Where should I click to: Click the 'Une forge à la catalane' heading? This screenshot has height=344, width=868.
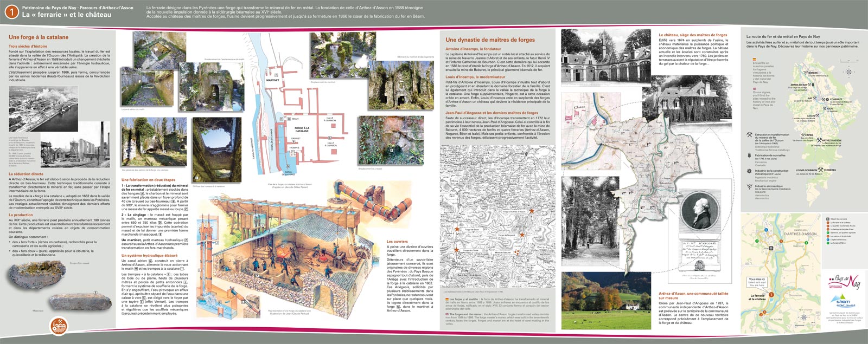[39, 37]
